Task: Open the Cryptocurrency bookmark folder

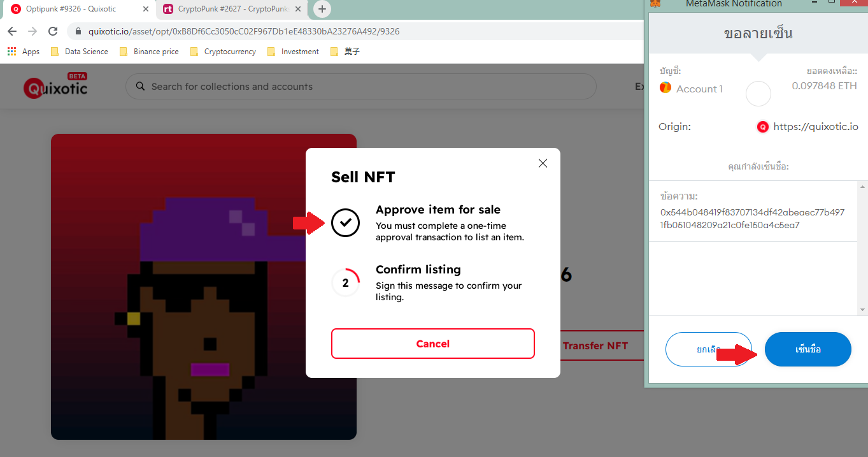Action: coord(224,52)
